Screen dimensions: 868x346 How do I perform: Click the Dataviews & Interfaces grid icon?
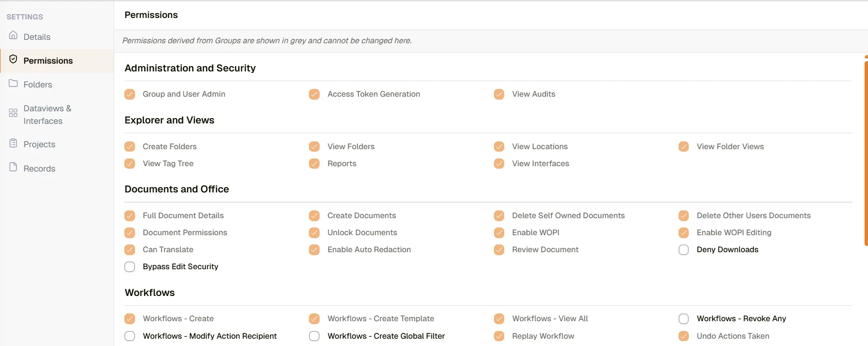coord(13,113)
